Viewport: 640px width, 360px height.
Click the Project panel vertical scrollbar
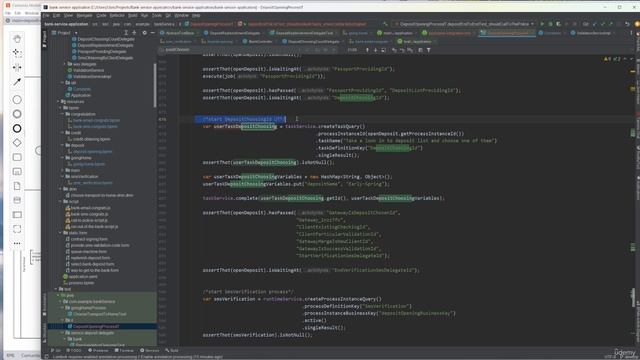(155, 85)
